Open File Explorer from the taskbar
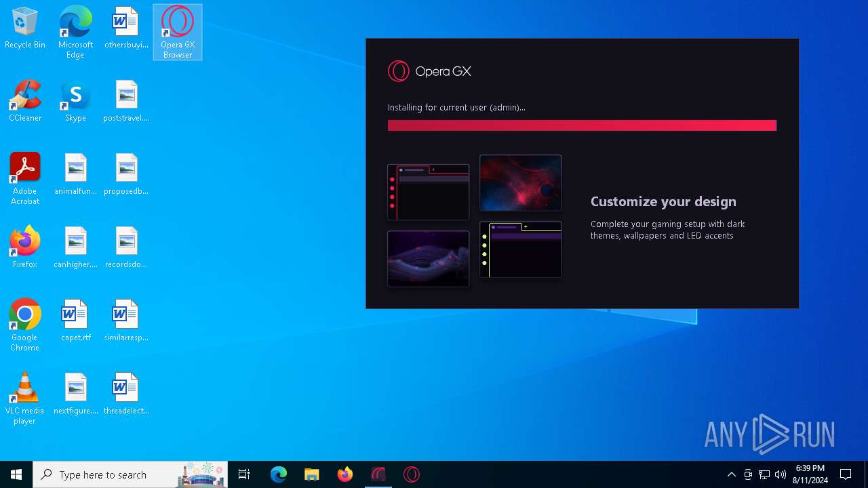 click(x=311, y=474)
